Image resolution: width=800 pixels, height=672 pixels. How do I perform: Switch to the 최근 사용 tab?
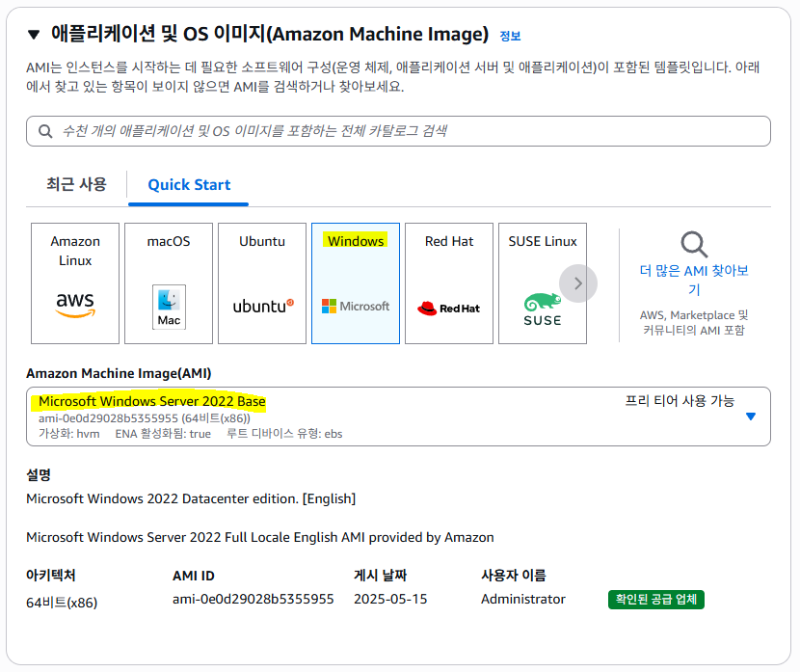[76, 184]
